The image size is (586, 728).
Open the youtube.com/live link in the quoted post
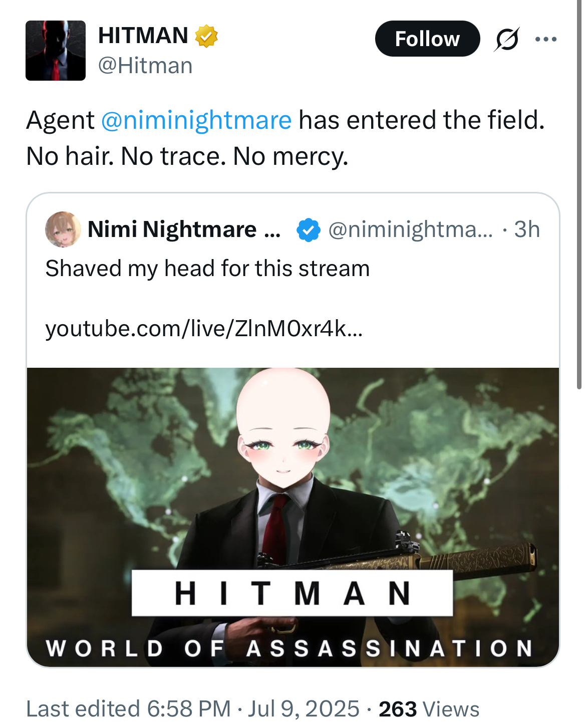(204, 329)
